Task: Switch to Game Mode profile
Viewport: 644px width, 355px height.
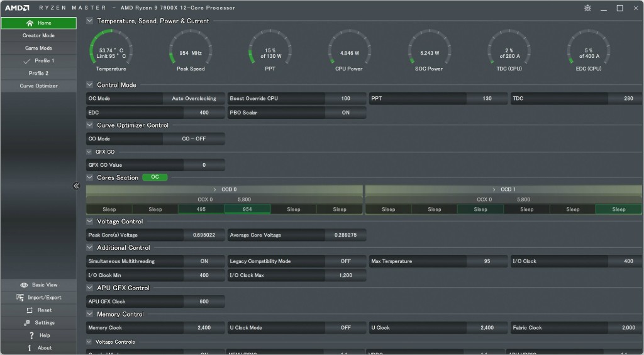Action: (x=38, y=48)
